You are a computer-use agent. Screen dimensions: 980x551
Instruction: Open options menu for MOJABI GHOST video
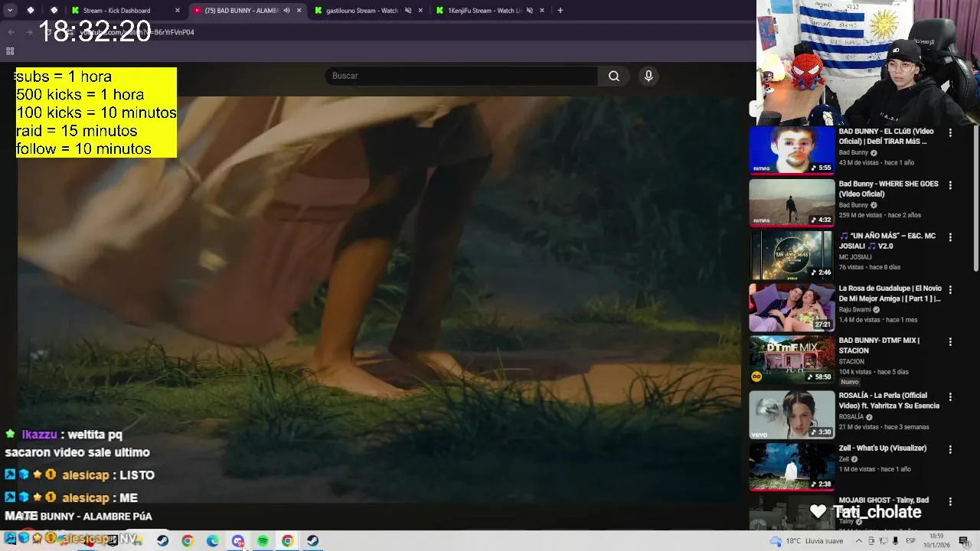(950, 501)
